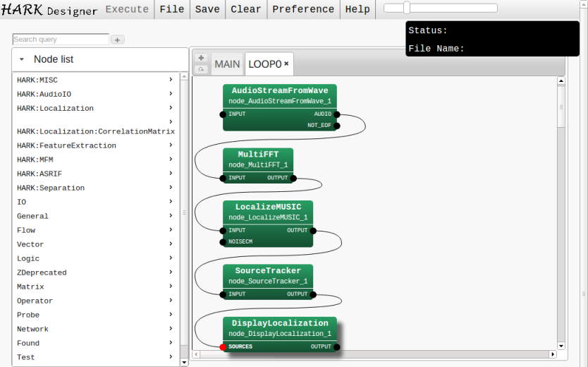Close the LOOP0 tab with its x icon
The image size is (588, 367).
pos(287,64)
